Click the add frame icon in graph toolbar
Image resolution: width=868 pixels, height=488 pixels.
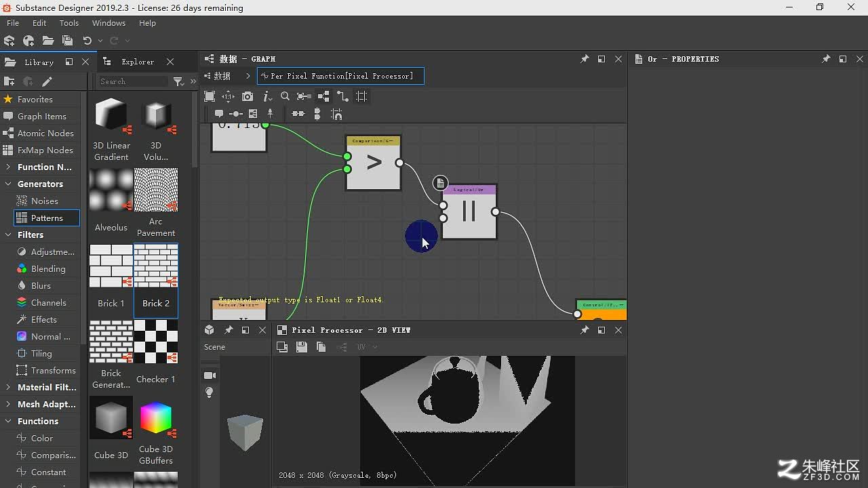(x=253, y=114)
